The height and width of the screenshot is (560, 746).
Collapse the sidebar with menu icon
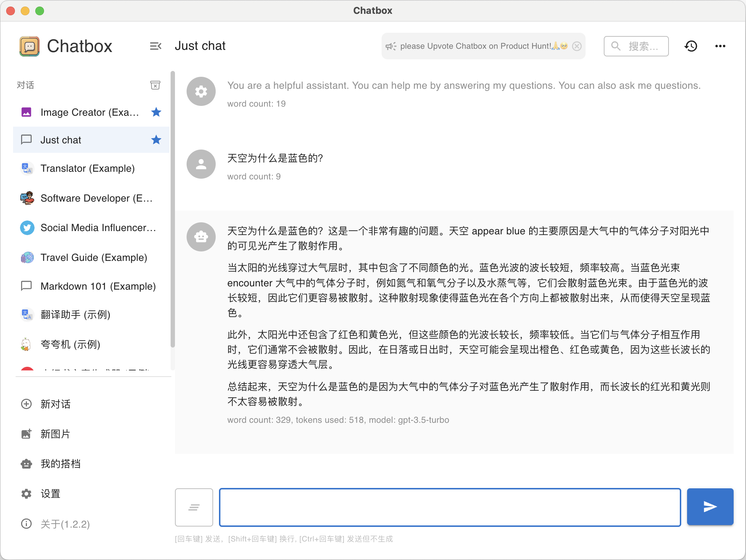pos(155,46)
